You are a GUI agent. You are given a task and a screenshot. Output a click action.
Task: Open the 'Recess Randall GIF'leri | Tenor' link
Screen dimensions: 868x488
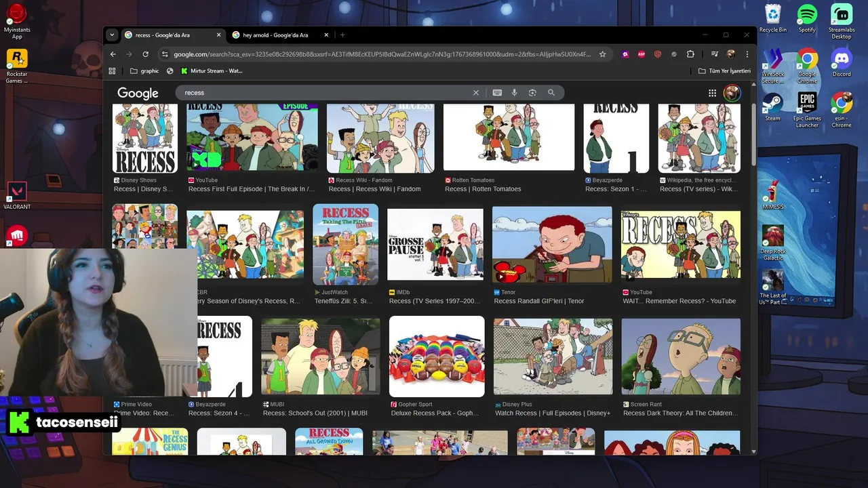(539, 301)
